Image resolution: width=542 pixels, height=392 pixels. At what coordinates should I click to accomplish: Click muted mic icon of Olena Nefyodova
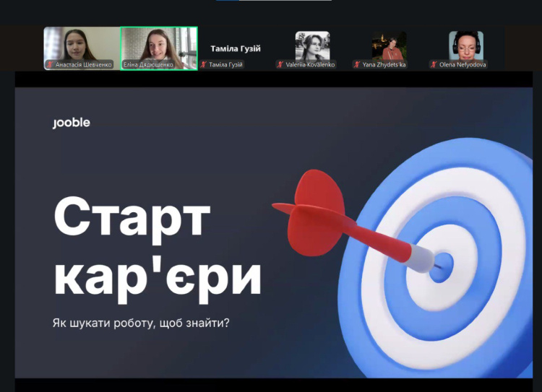click(434, 64)
